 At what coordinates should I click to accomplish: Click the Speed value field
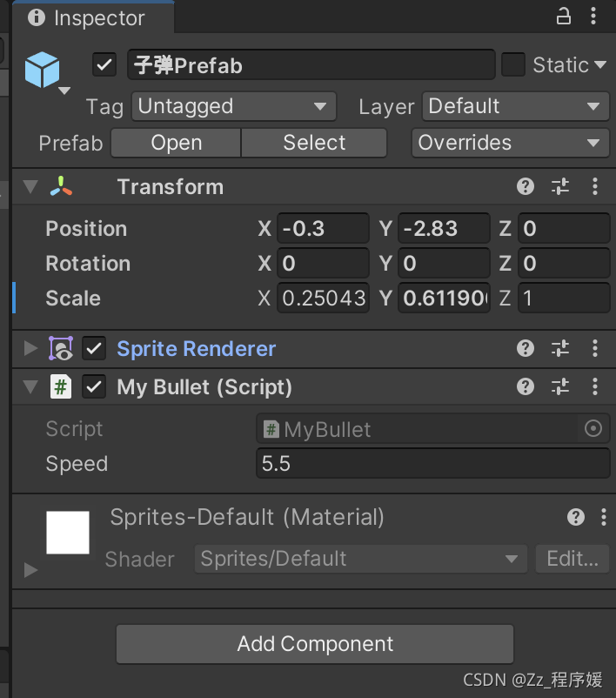[432, 464]
